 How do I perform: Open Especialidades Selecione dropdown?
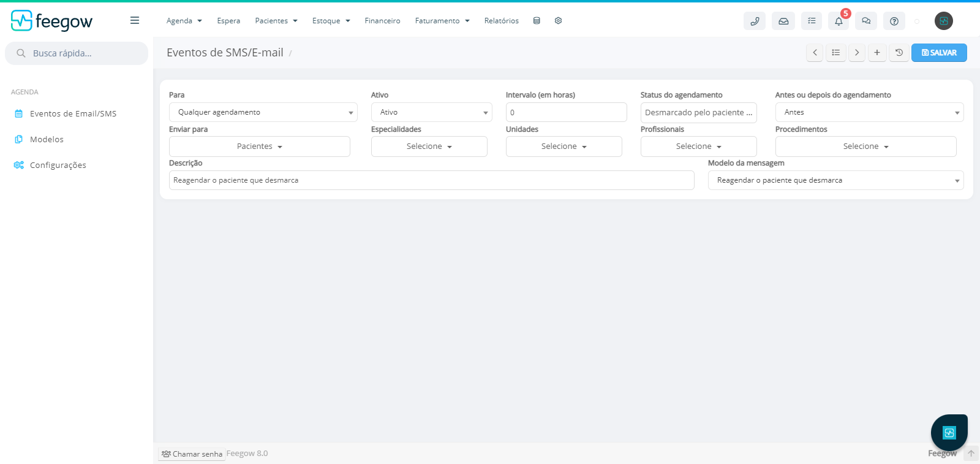[429, 146]
